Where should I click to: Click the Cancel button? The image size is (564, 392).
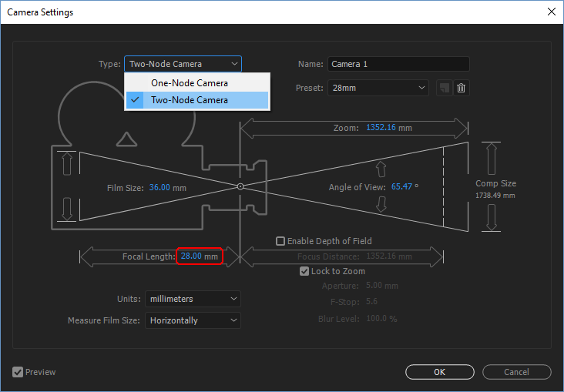coord(516,372)
